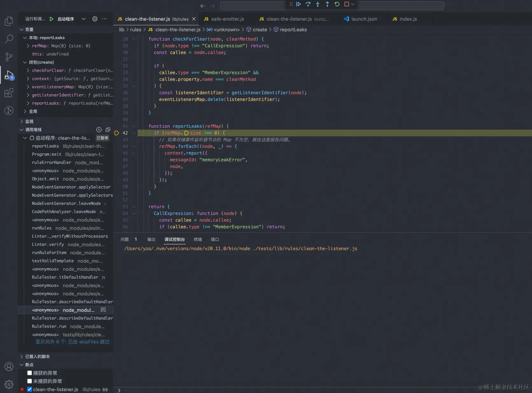Toggle the uncaught exceptions checkbox
The height and width of the screenshot is (393, 532).
30,381
